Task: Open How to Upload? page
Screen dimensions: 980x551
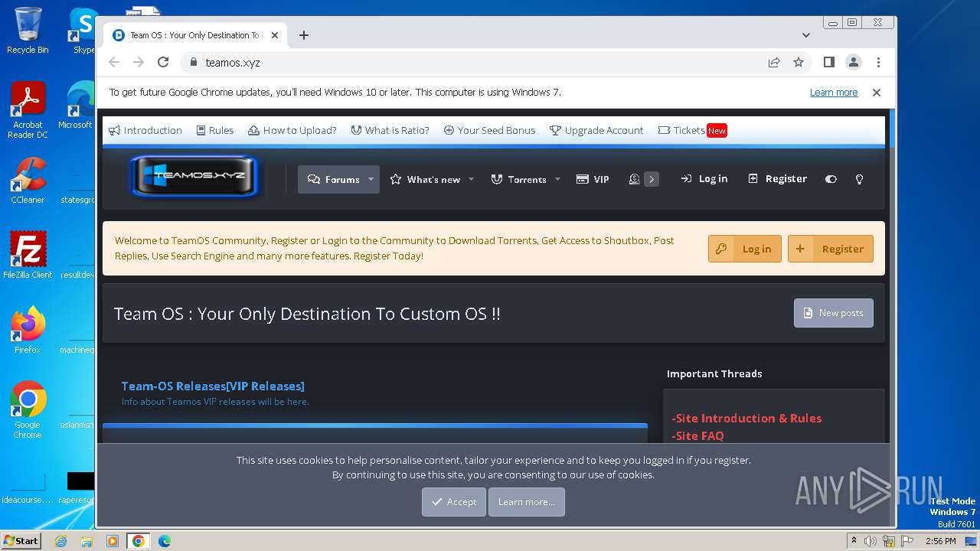Action: tap(292, 130)
